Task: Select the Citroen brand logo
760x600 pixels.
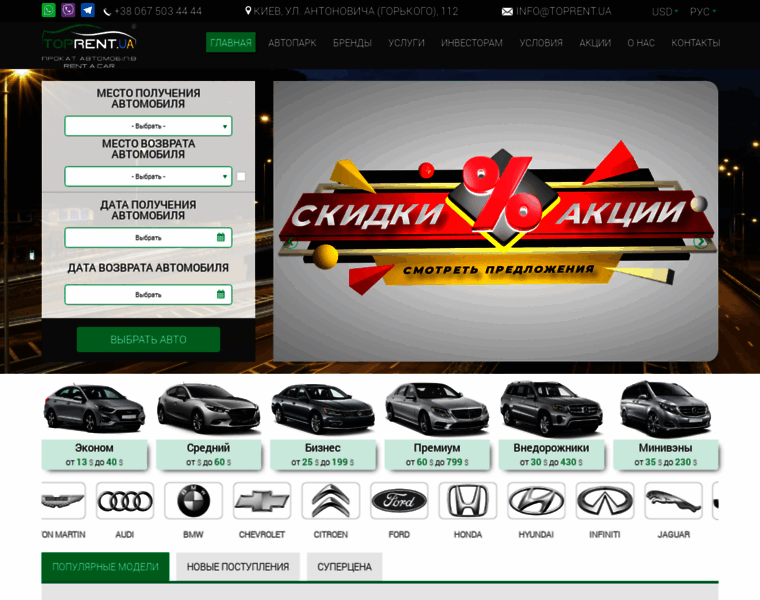Action: coord(331,501)
